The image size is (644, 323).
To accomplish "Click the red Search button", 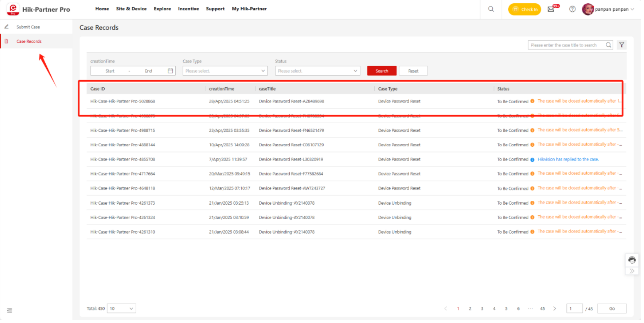I will 381,70.
